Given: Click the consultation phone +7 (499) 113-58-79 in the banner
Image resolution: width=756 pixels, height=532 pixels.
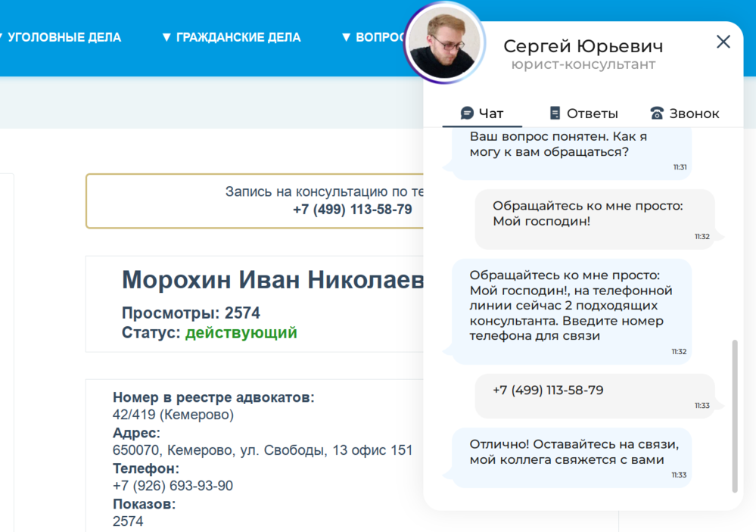Looking at the screenshot, I should click(352, 210).
